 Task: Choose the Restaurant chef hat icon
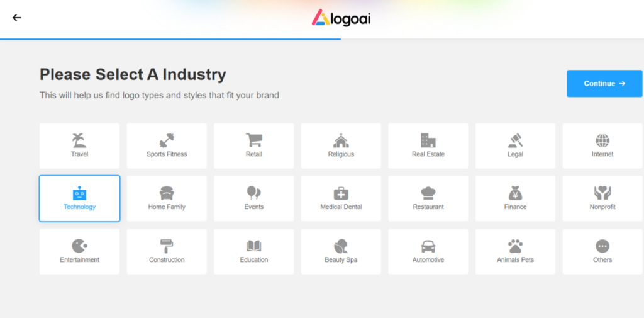click(x=428, y=193)
